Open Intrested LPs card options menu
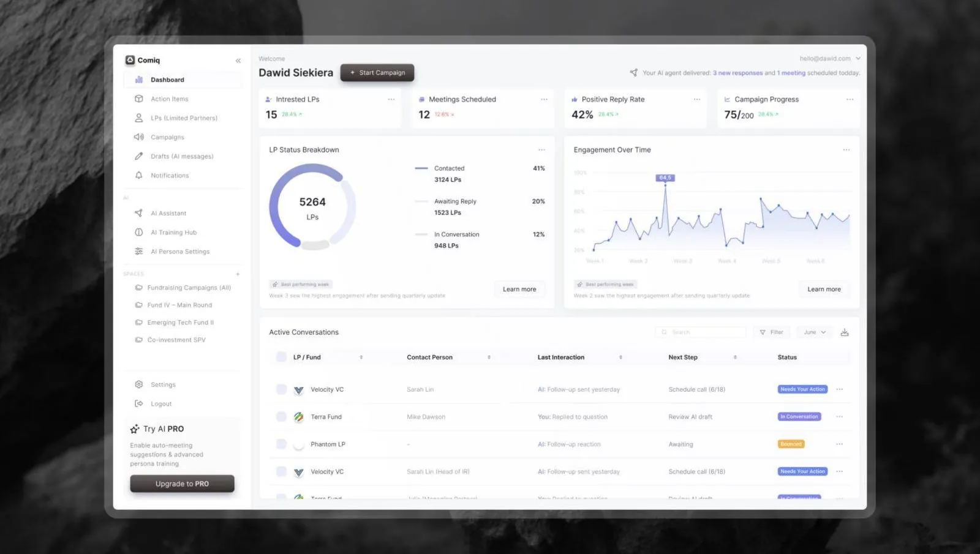Viewport: 980px width, 554px height. [x=391, y=99]
